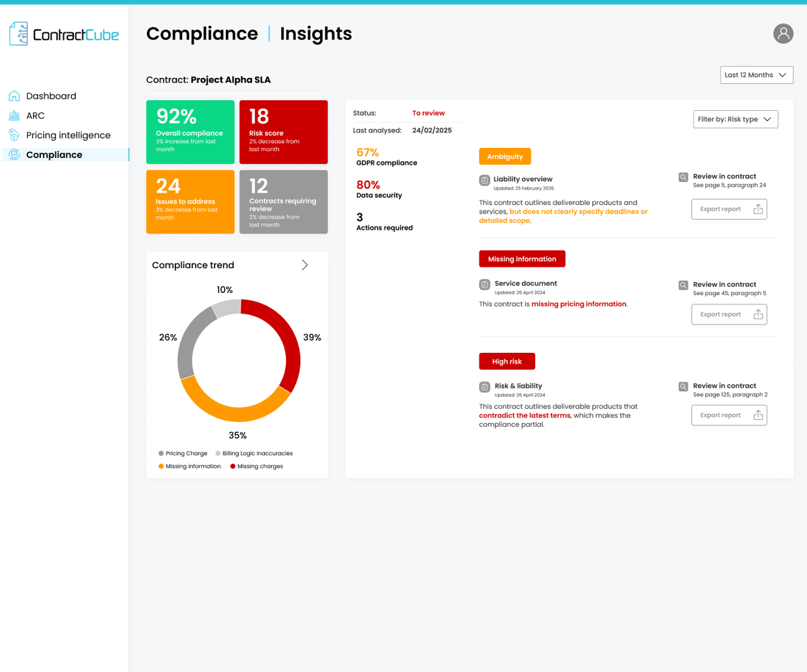Click Review in contract for page 5

coord(724,177)
